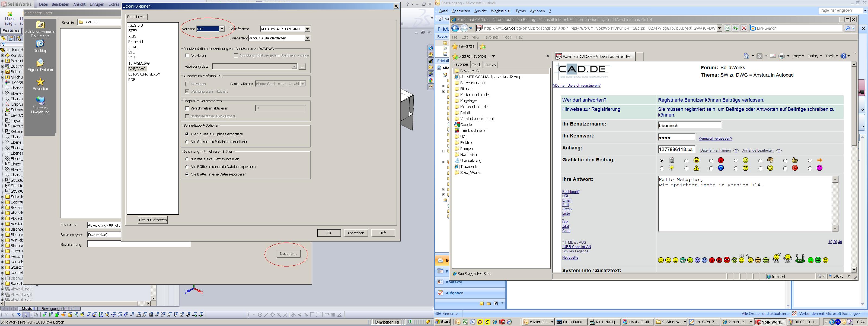The width and height of the screenshot is (868, 326).
Task: Click IE Refresh button
Action: point(736,28)
